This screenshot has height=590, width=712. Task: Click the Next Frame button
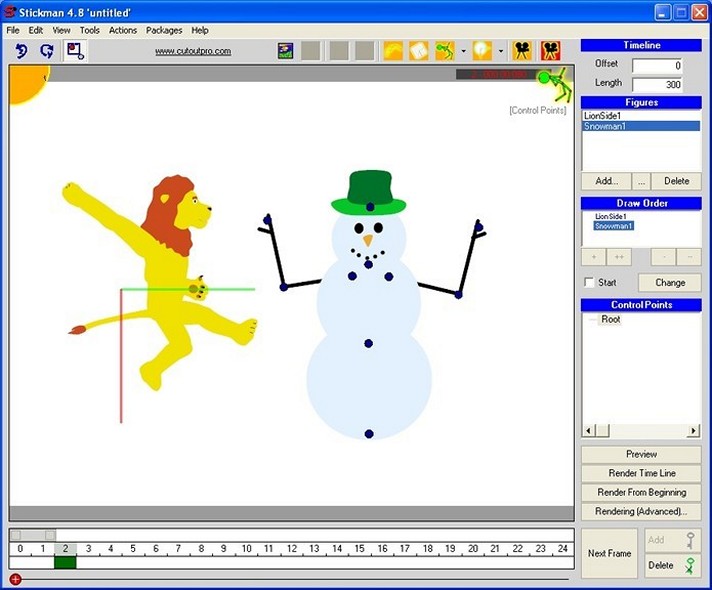[x=609, y=554]
